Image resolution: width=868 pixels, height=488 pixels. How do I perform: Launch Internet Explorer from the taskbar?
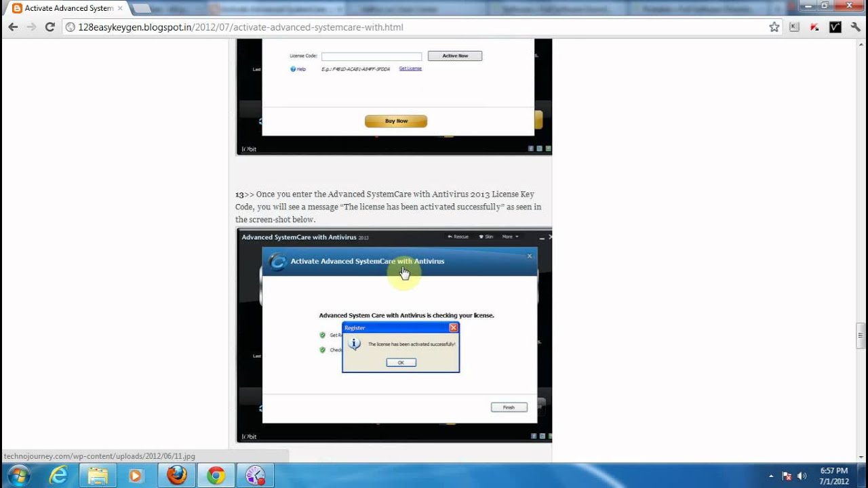pos(59,475)
